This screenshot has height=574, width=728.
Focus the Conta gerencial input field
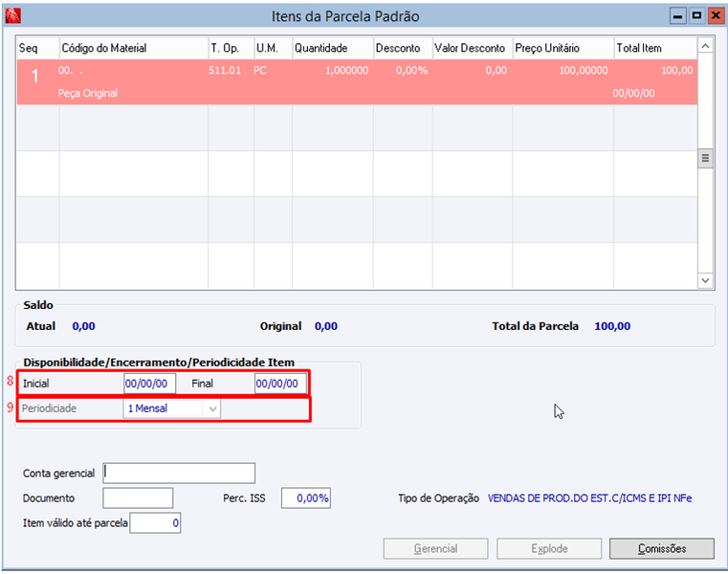click(179, 474)
